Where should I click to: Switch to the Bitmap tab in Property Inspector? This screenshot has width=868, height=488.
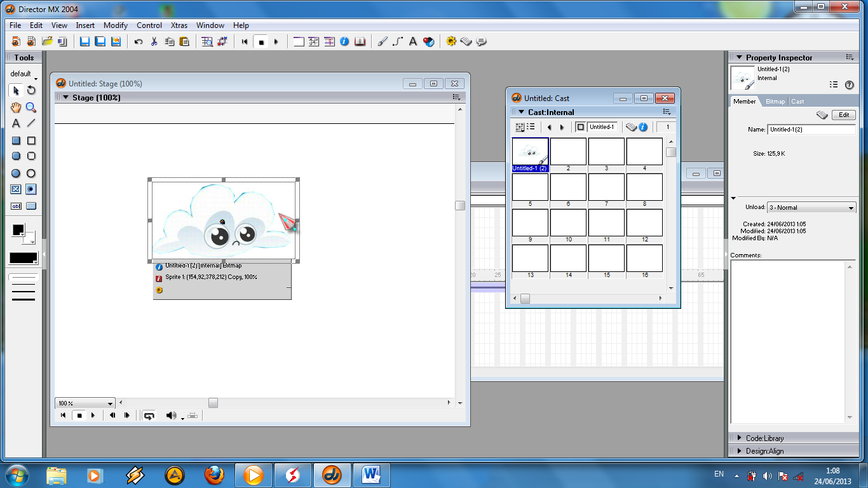click(775, 101)
